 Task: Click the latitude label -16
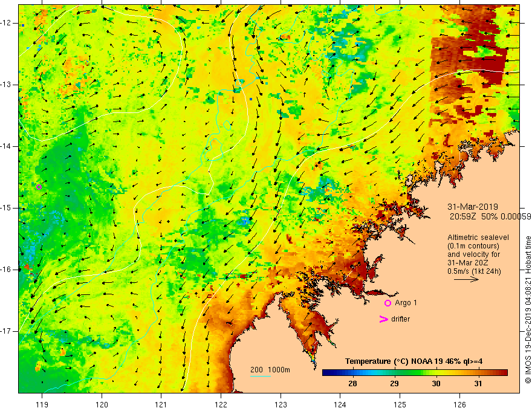pos(6,270)
